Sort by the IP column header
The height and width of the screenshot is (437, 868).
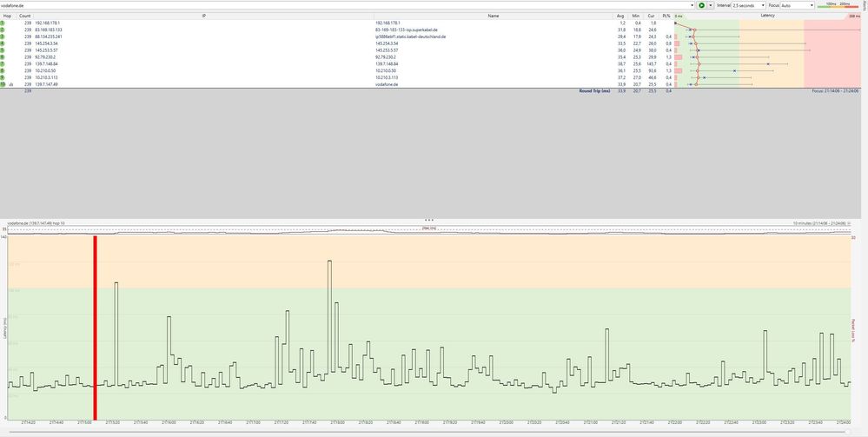203,16
